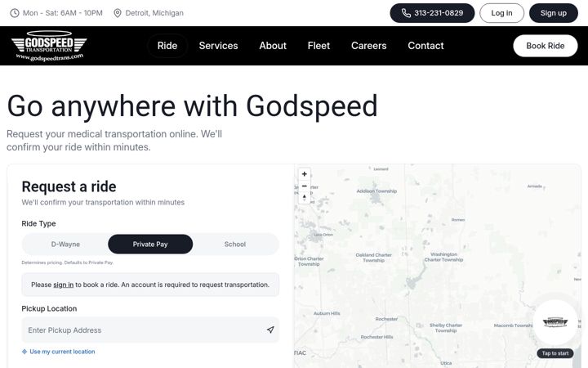Click Rochester Hills label on map

[376, 337]
